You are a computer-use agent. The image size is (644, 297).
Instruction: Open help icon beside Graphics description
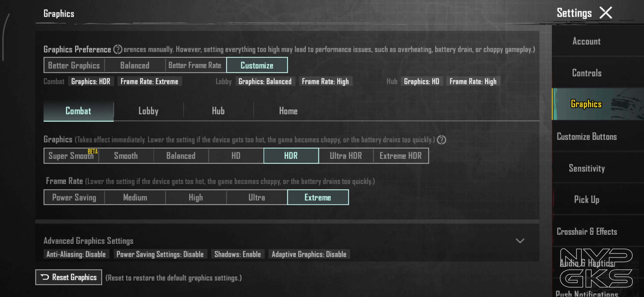[x=441, y=140]
